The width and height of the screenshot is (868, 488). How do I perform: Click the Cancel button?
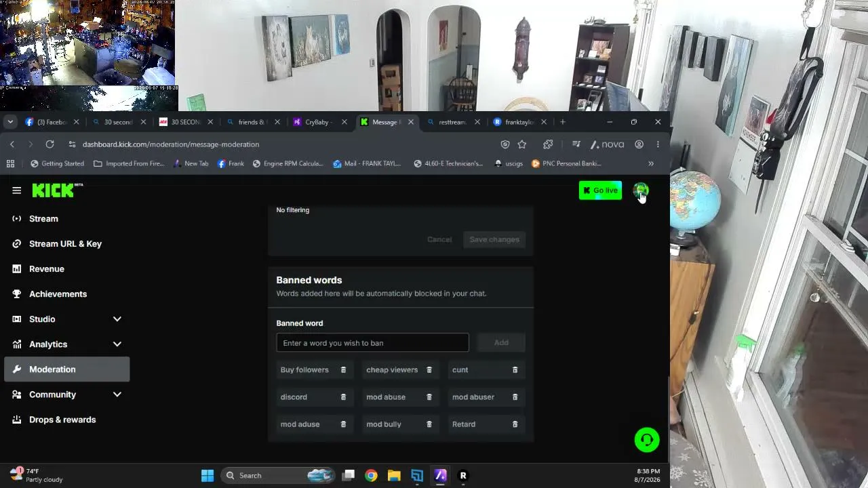(439, 239)
